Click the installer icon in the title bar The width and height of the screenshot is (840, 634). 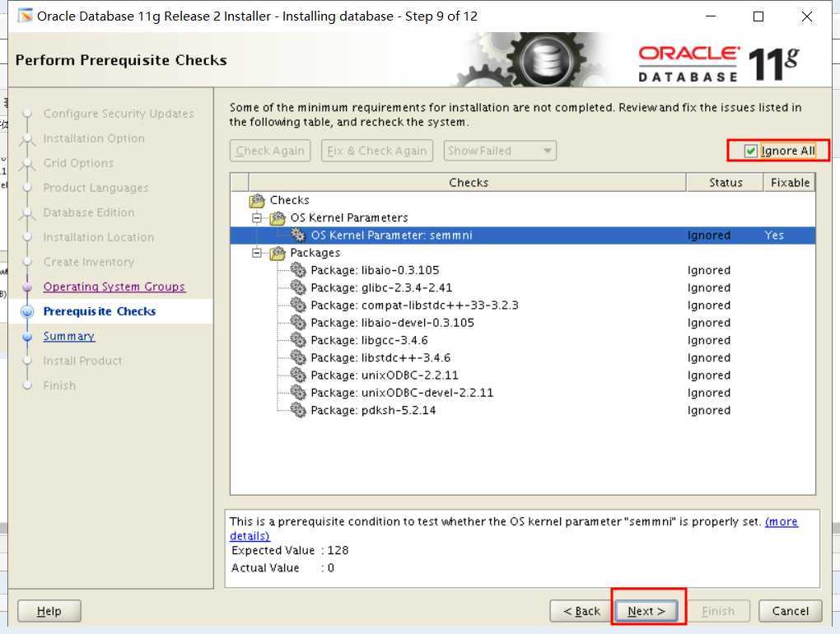(x=25, y=16)
